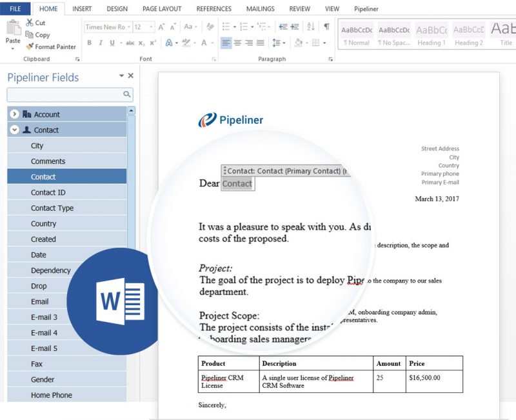Apply the Heading 2 style

tap(469, 35)
